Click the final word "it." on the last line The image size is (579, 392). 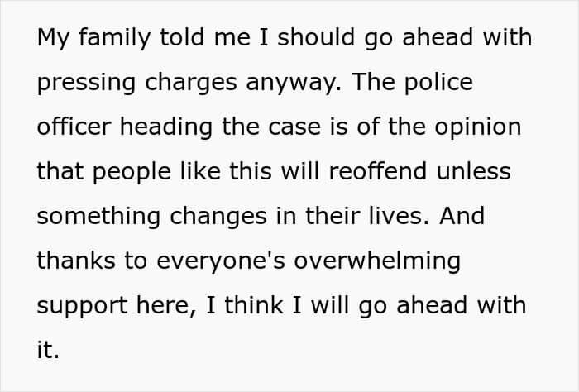48,349
